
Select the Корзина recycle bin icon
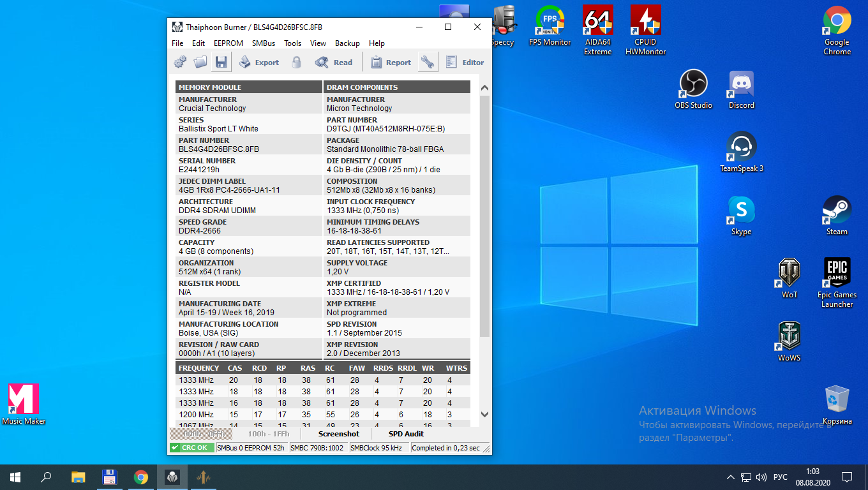[837, 405]
